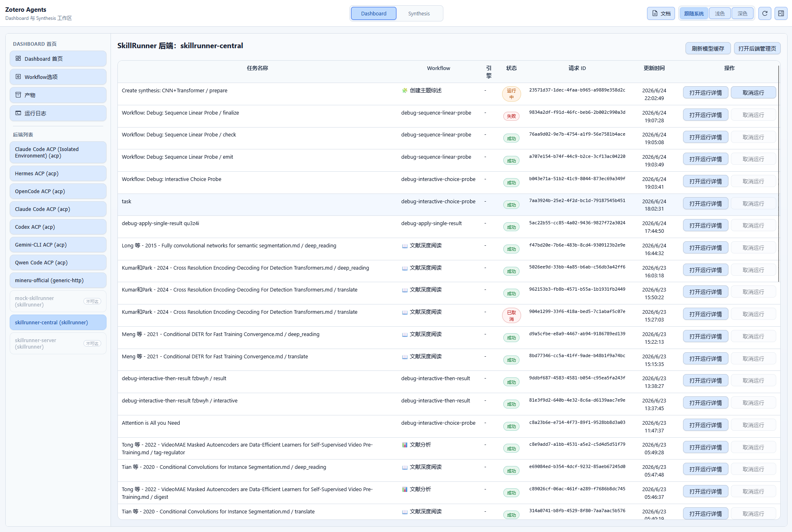Click the 产物 archive icon
Viewport: 792px width, 532px height.
(18, 95)
